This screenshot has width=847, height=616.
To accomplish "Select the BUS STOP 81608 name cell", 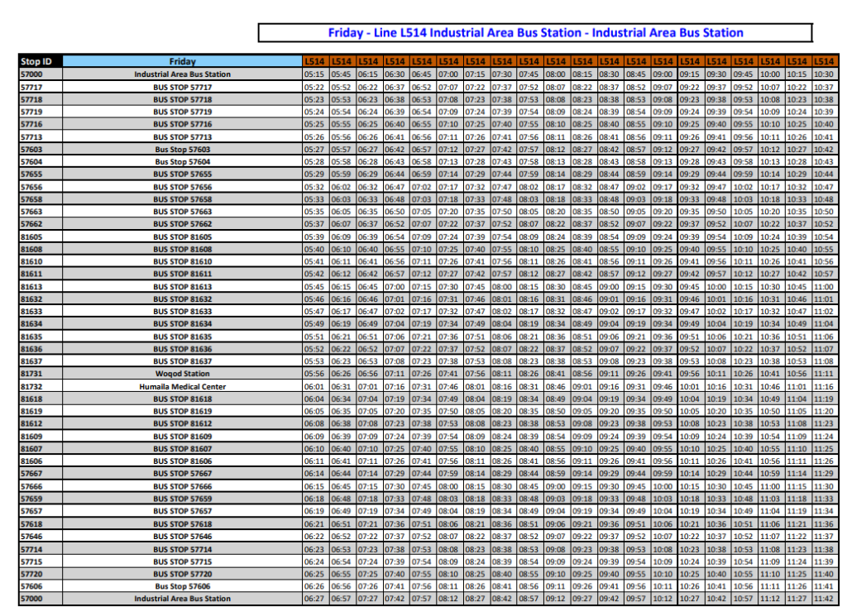I will (182, 249).
